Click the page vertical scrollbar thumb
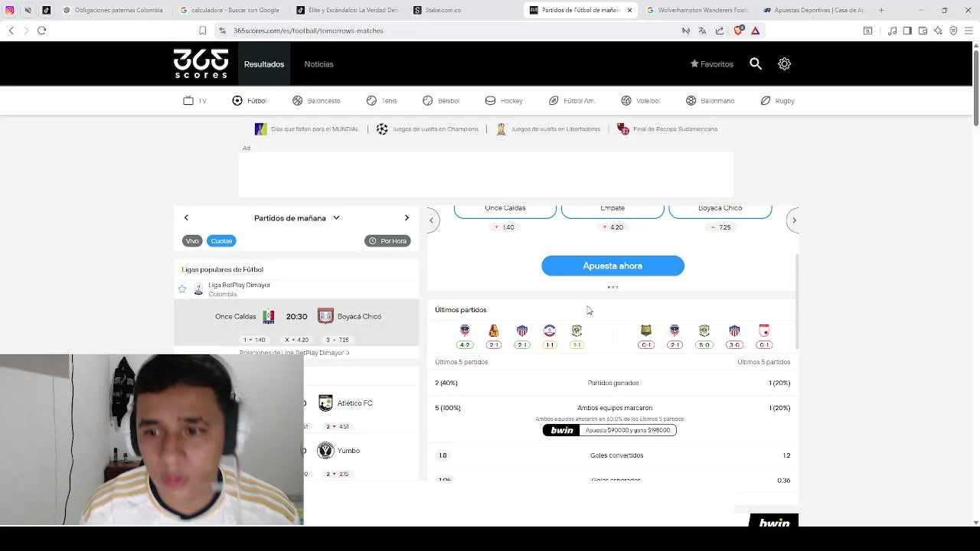Image resolution: width=980 pixels, height=551 pixels. [975, 87]
